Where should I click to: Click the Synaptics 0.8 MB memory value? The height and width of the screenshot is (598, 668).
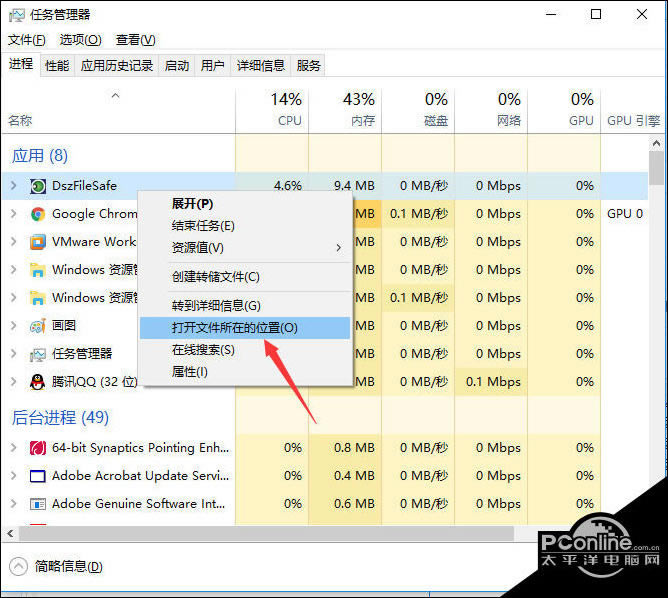[x=354, y=448]
